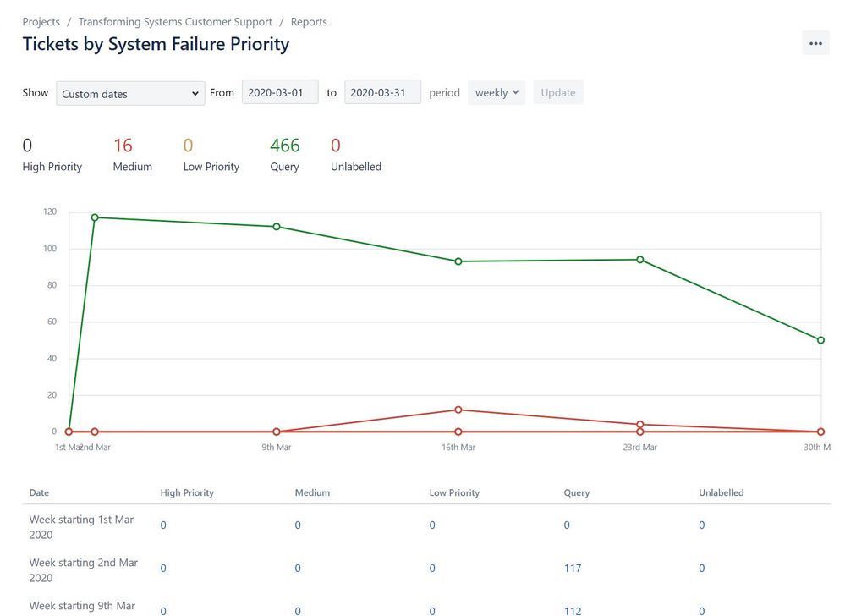This screenshot has width=845, height=616.
Task: Click Query value 117 in 2nd Mar row
Action: (573, 568)
